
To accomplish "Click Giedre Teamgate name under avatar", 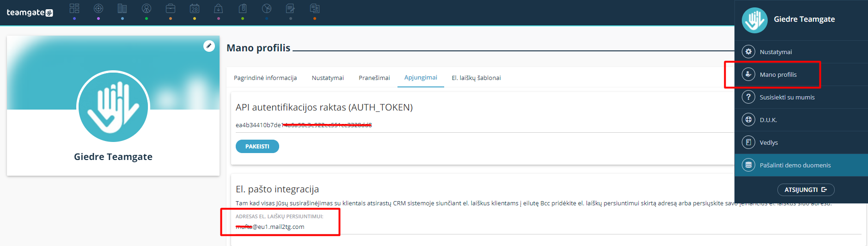I will [x=113, y=157].
